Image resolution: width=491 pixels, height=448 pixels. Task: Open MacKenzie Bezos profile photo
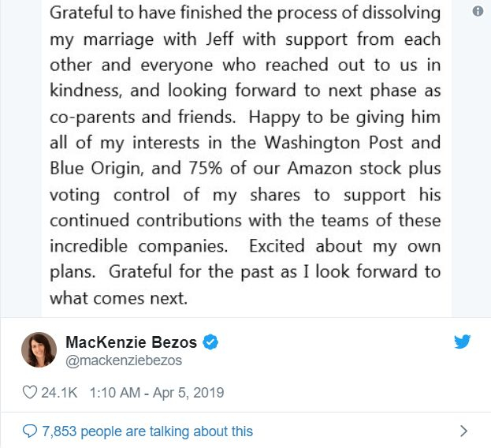point(39,349)
